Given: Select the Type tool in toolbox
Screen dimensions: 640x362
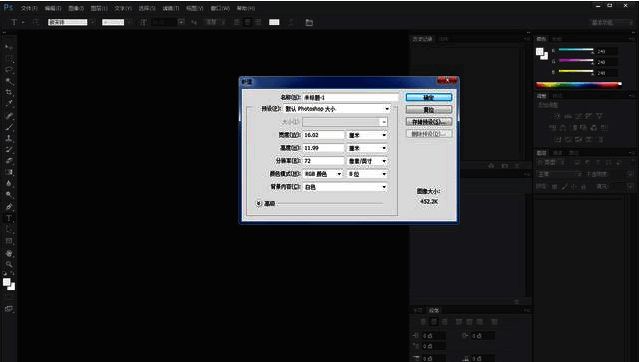Looking at the screenshot, I should pos(9,218).
